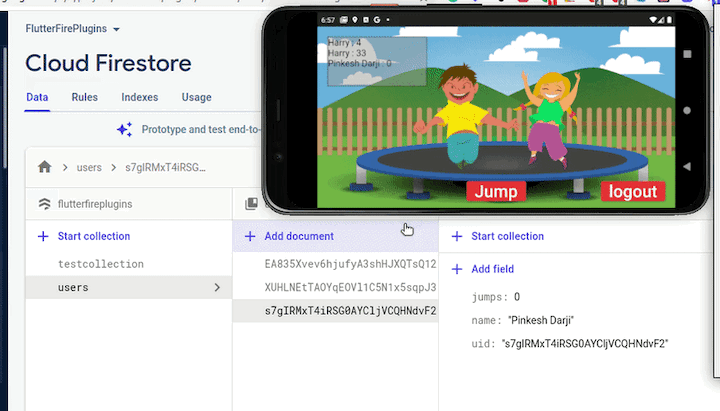Tap the girl character in green top
The image size is (720, 411).
[549, 118]
